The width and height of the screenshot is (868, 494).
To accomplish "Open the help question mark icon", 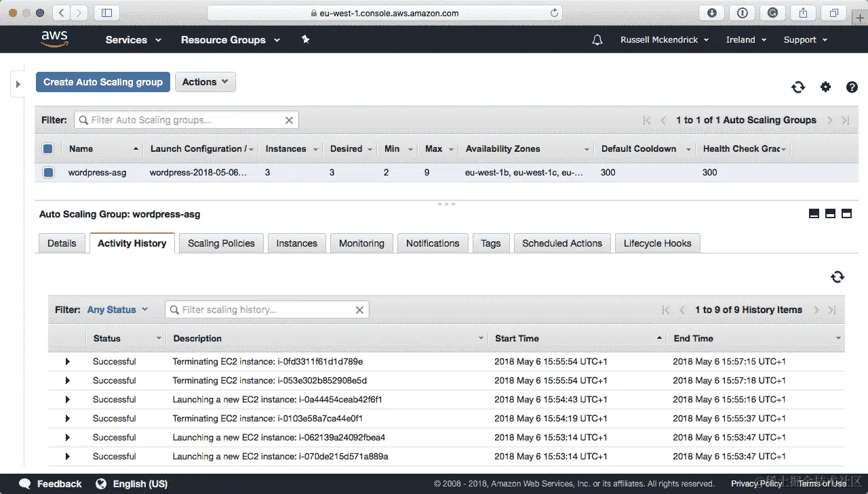I will pos(852,87).
